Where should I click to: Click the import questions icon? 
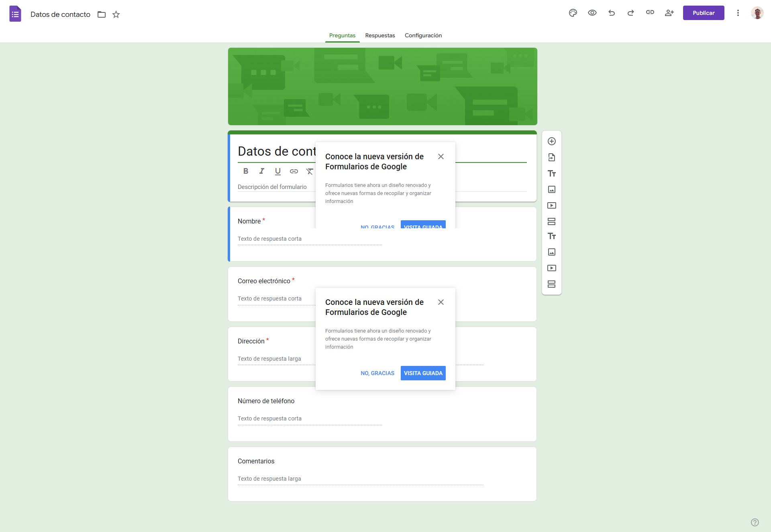click(552, 157)
